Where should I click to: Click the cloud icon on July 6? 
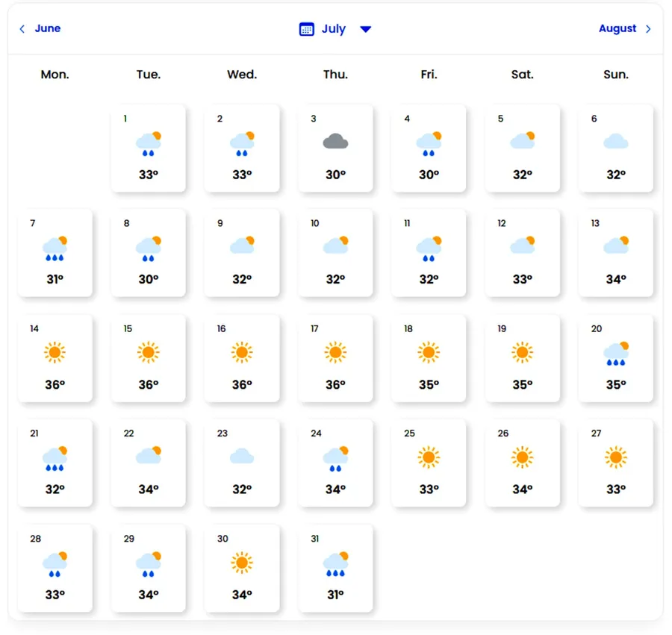(616, 141)
